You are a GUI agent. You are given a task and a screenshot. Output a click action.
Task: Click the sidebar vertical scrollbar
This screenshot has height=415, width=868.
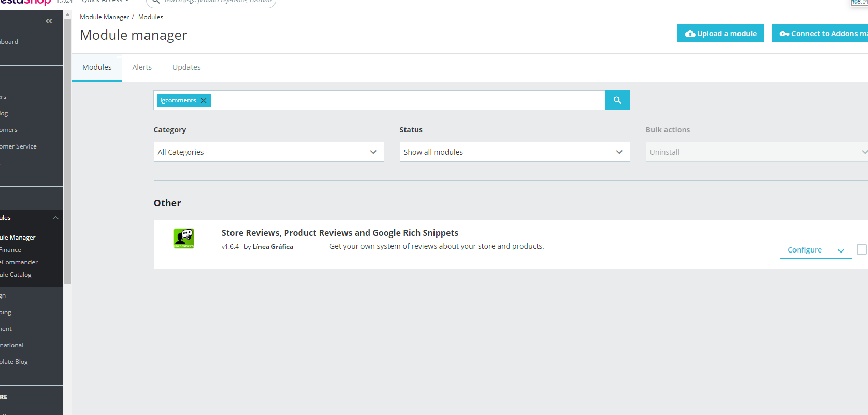67,150
